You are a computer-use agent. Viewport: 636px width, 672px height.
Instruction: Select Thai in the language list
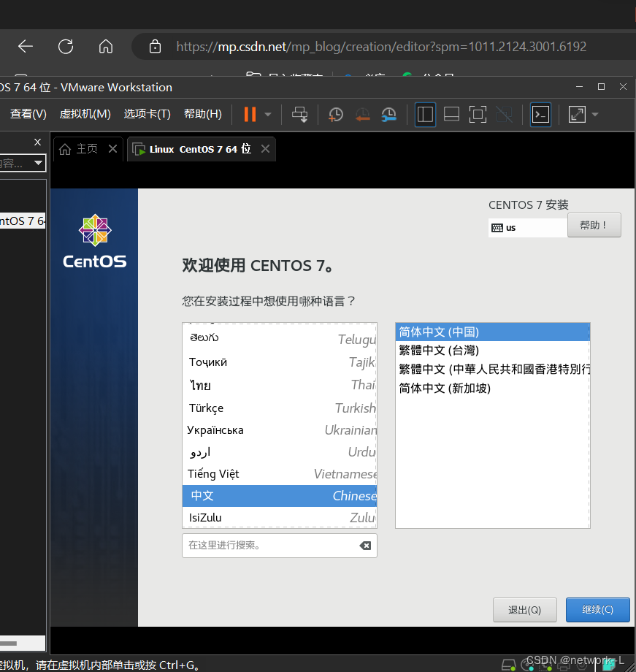[280, 385]
